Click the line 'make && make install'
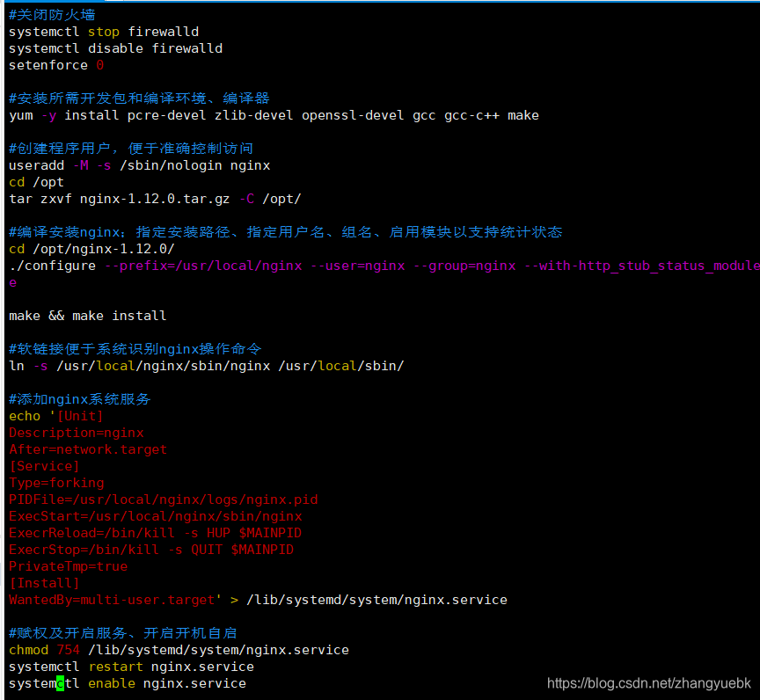The width and height of the screenshot is (760, 700). [88, 316]
